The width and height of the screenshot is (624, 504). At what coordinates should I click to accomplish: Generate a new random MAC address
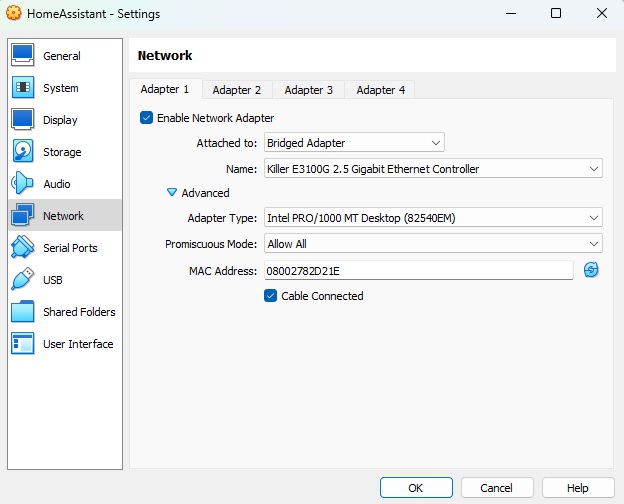[x=591, y=270]
